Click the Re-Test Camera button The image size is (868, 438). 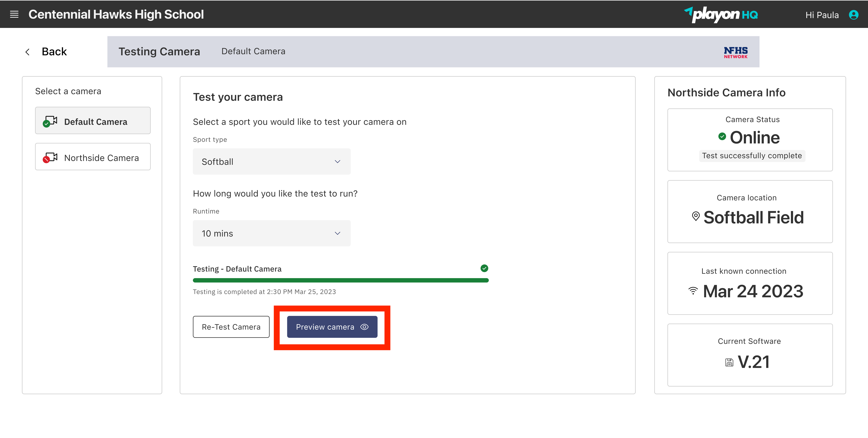click(x=231, y=327)
